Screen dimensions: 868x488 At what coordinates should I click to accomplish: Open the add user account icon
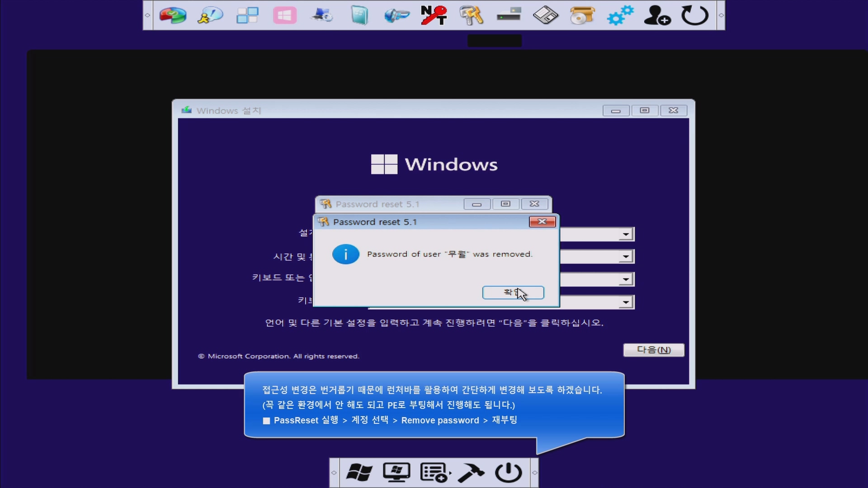[657, 15]
